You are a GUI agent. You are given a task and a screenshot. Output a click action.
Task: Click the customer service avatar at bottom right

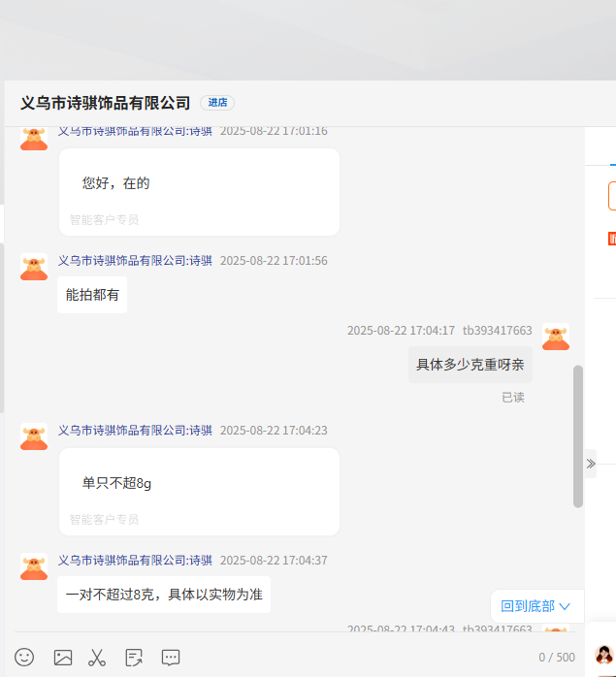pos(603,655)
